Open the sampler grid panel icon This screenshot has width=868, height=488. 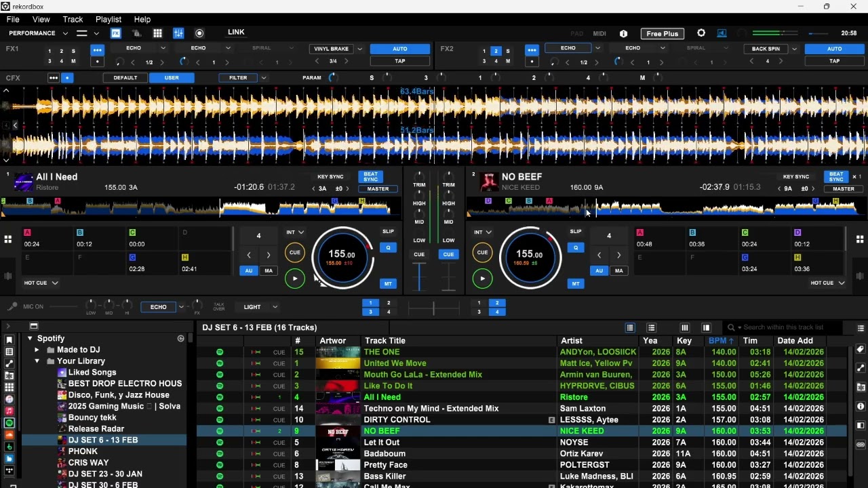pyautogui.click(x=157, y=33)
